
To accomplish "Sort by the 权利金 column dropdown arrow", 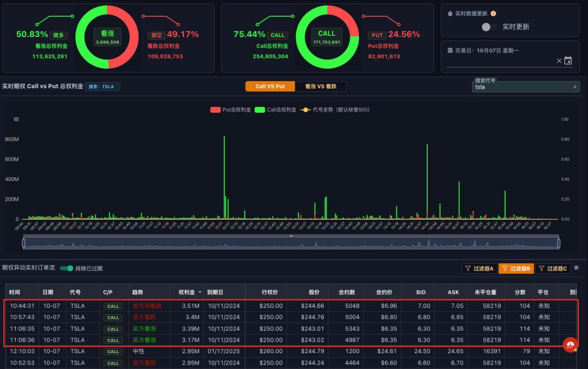I will click(x=200, y=293).
